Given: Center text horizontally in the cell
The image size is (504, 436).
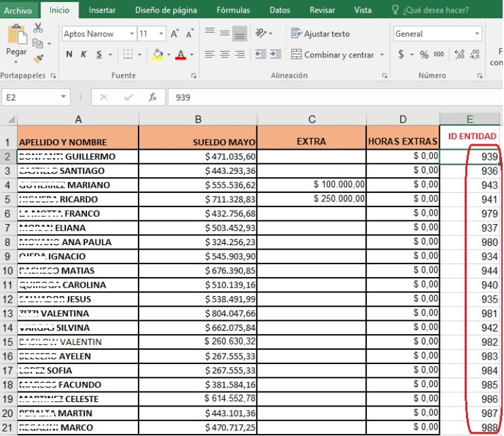Looking at the screenshot, I should (225, 55).
